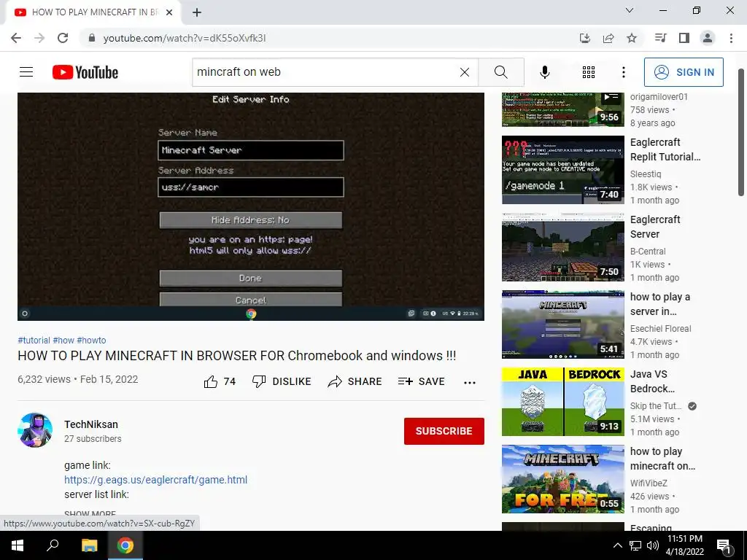Open more actions ellipsis under video
Image resolution: width=747 pixels, height=560 pixels.
coord(470,382)
